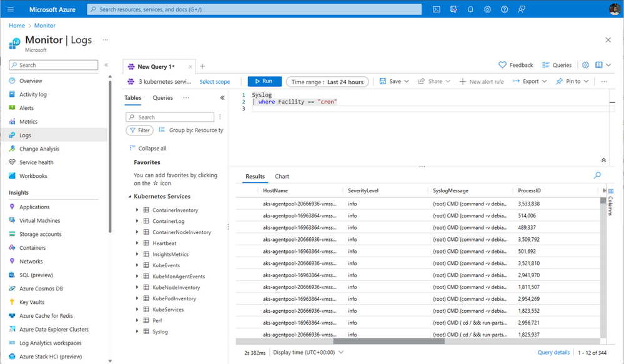Switch to the Results tab
This screenshot has width=624, height=364.
click(255, 176)
